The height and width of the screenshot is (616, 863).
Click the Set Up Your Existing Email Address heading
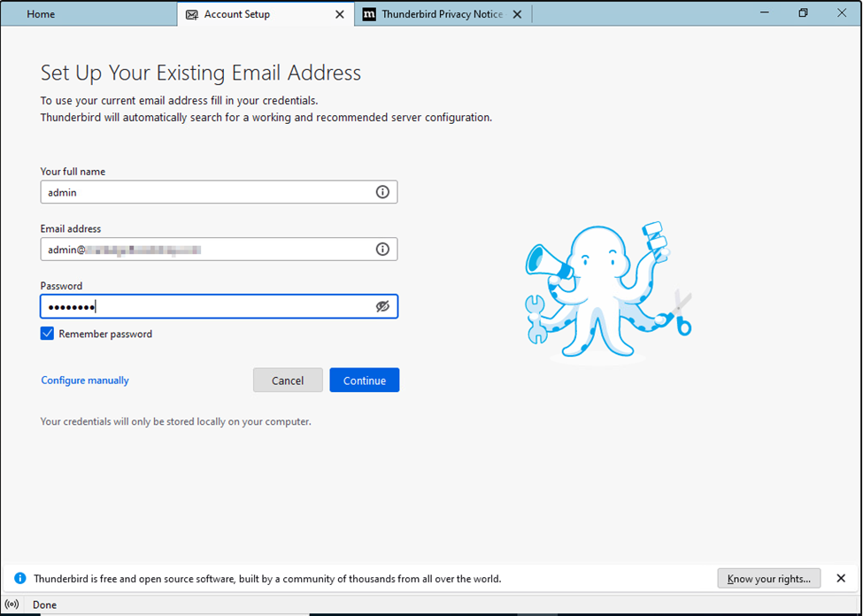(x=201, y=73)
